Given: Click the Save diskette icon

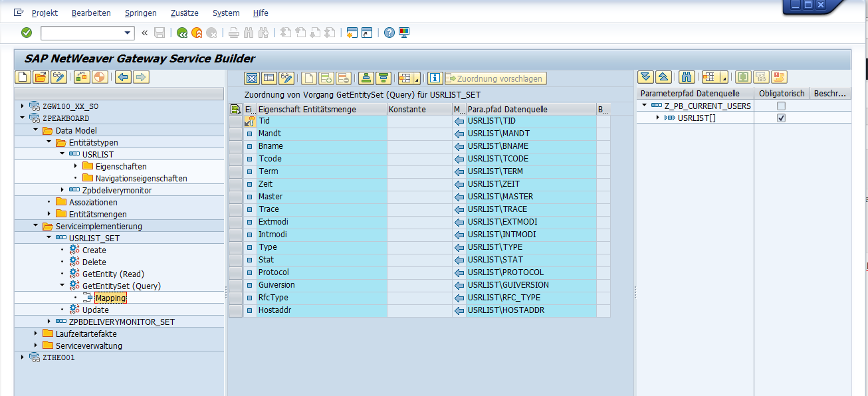Looking at the screenshot, I should click(160, 33).
